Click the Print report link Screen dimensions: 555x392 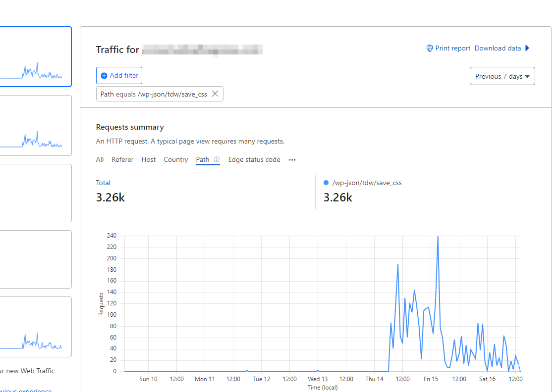(452, 48)
